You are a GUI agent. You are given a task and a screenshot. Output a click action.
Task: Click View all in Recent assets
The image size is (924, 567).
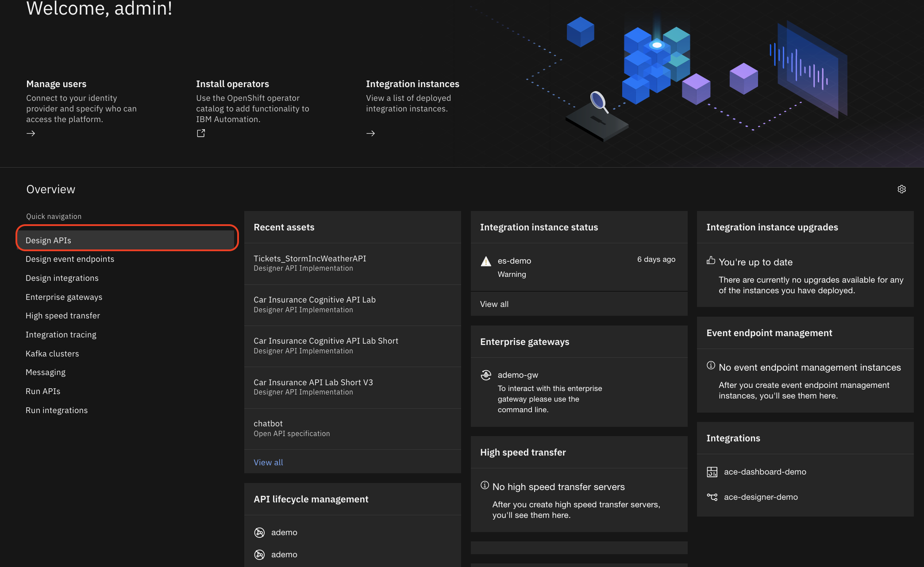coord(268,462)
